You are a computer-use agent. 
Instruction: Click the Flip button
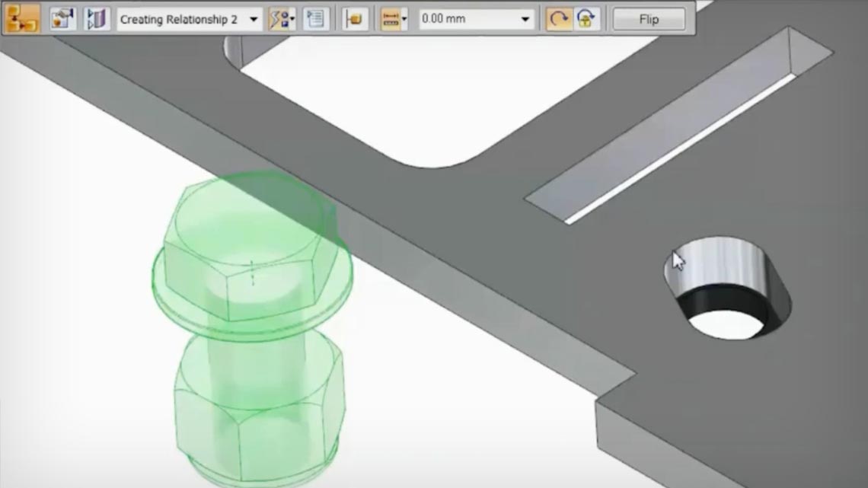click(648, 19)
